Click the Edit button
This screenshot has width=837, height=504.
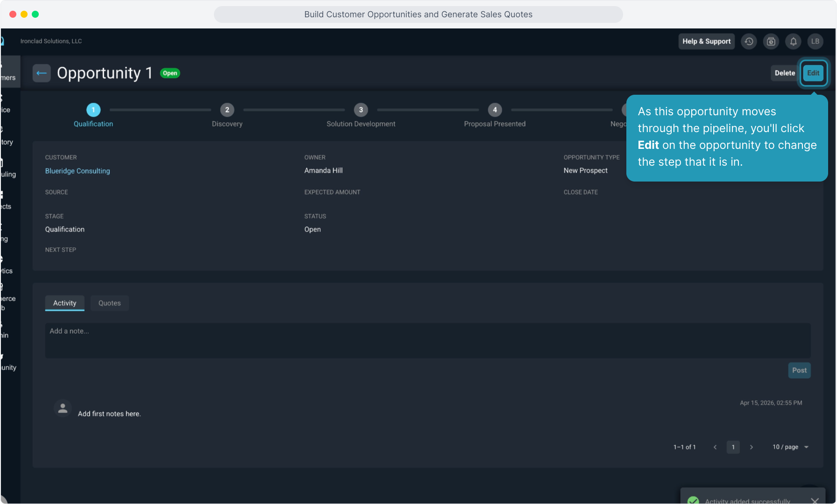pos(813,73)
